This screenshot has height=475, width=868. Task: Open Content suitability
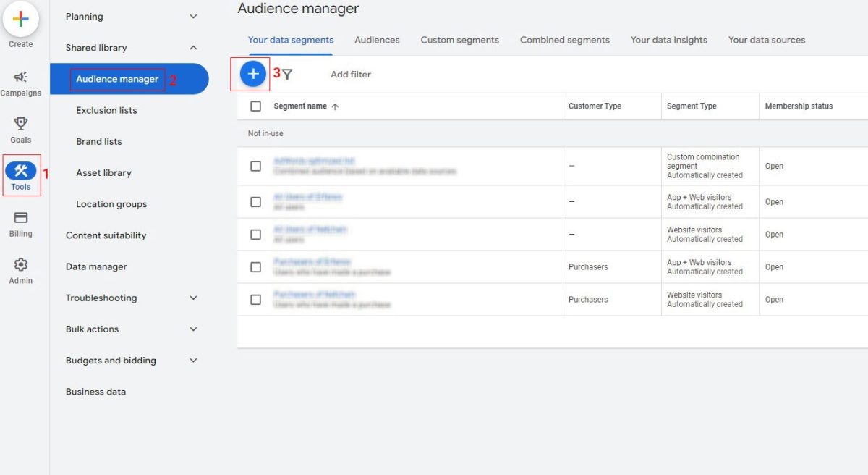coord(106,235)
